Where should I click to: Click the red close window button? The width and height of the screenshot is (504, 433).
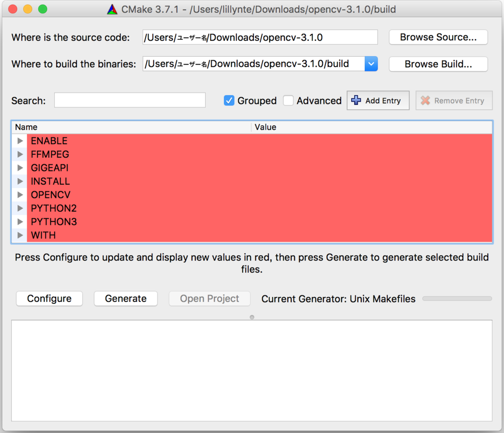click(x=12, y=9)
